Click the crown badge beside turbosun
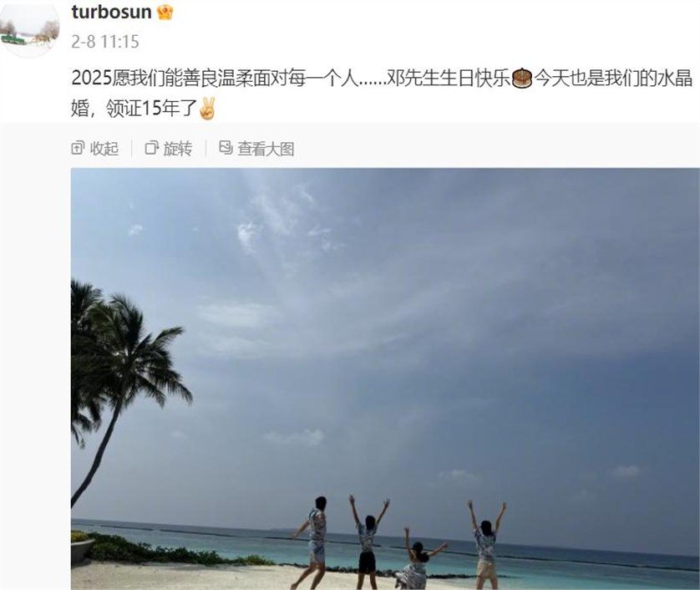The height and width of the screenshot is (590, 700). pyautogui.click(x=165, y=13)
